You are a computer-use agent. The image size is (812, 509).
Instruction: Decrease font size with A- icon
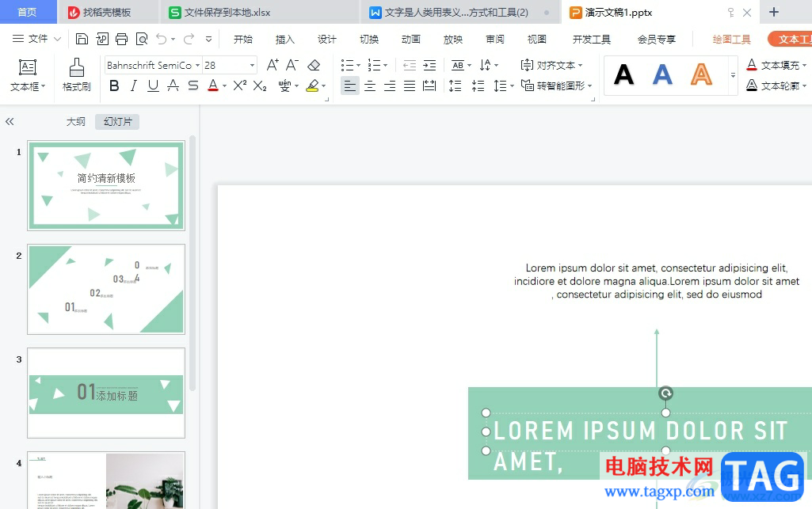click(292, 65)
